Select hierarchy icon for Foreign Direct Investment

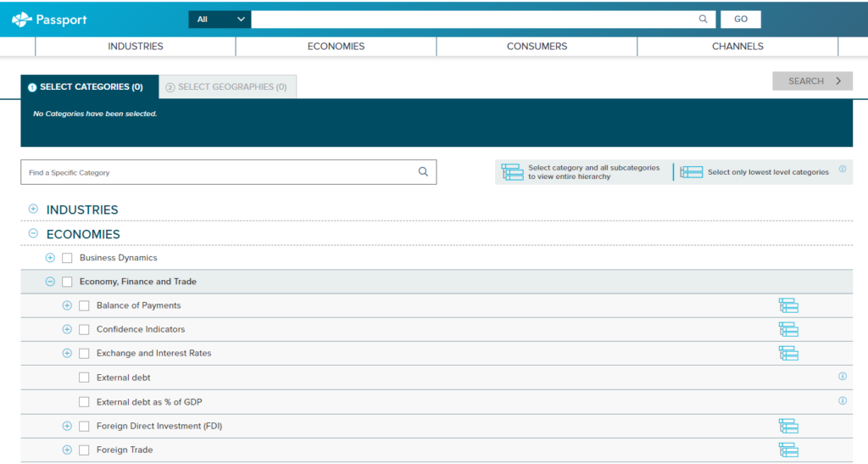(788, 426)
